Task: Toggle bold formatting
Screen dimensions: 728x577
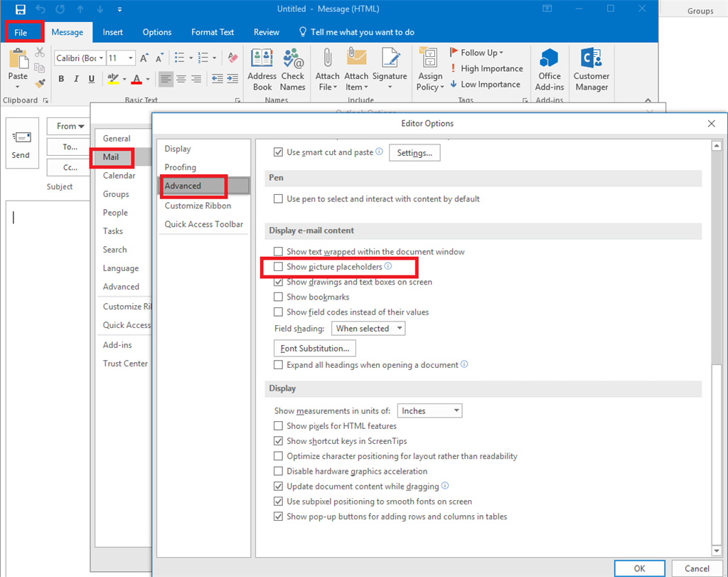Action: pos(60,79)
